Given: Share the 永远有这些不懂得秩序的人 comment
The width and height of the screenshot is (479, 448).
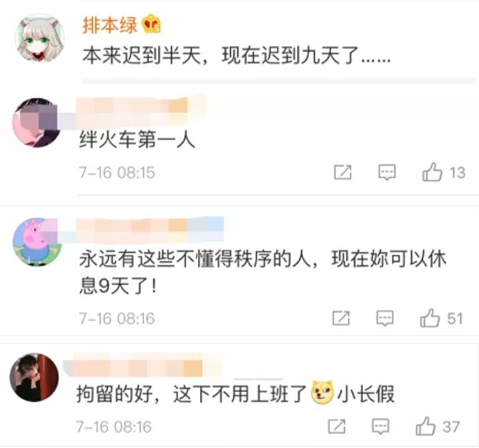Looking at the screenshot, I should tap(341, 318).
